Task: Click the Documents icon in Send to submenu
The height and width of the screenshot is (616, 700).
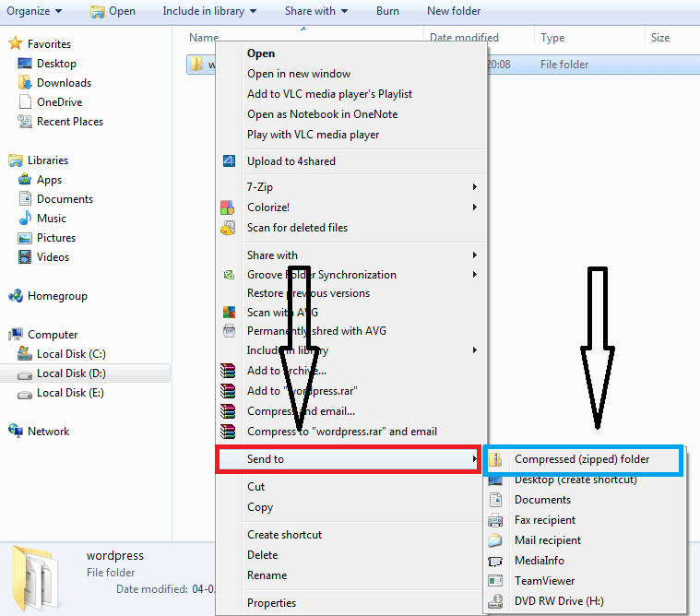Action: click(495, 500)
